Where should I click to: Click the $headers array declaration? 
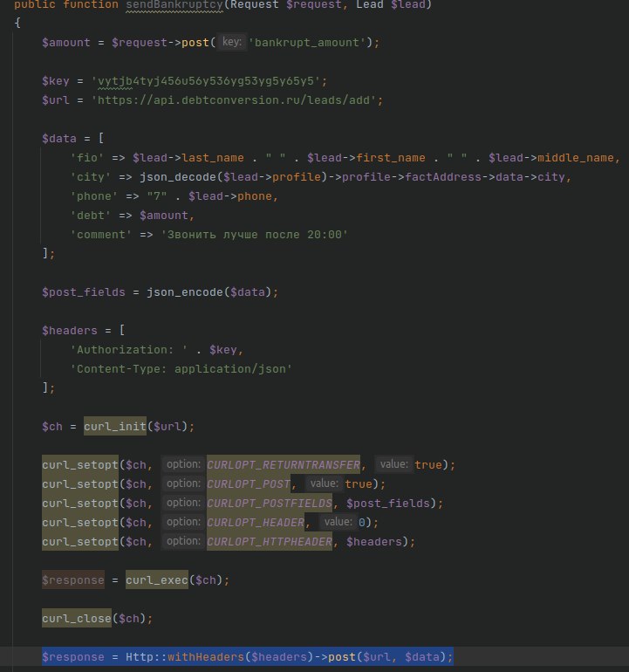click(70, 331)
